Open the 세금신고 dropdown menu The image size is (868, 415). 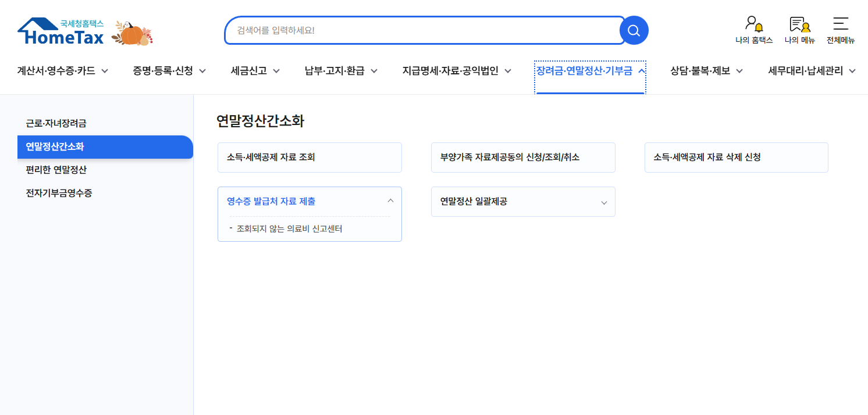[254, 70]
